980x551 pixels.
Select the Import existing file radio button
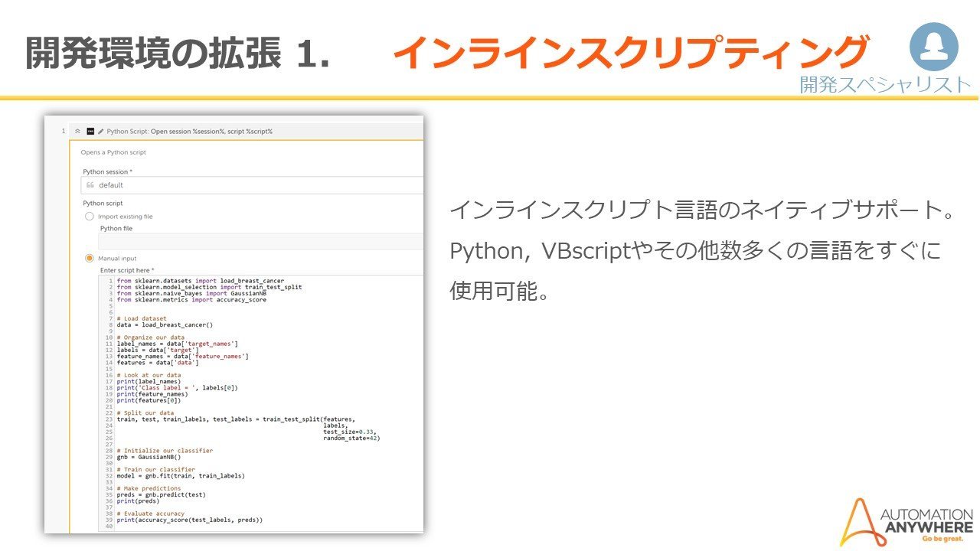click(89, 217)
